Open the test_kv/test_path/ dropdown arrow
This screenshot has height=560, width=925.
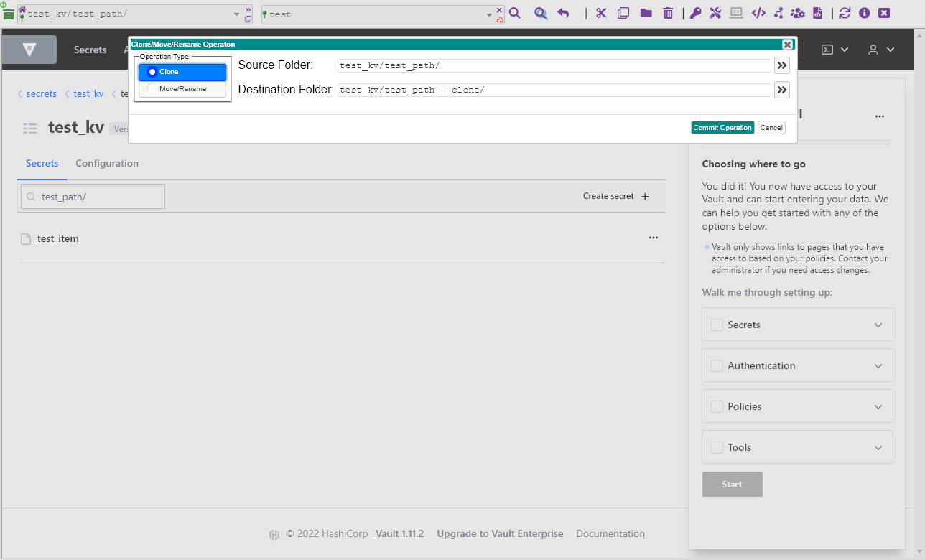(238, 14)
